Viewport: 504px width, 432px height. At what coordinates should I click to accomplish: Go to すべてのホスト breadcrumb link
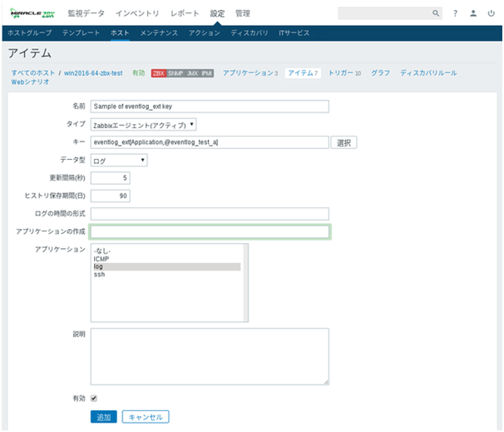tap(32, 73)
